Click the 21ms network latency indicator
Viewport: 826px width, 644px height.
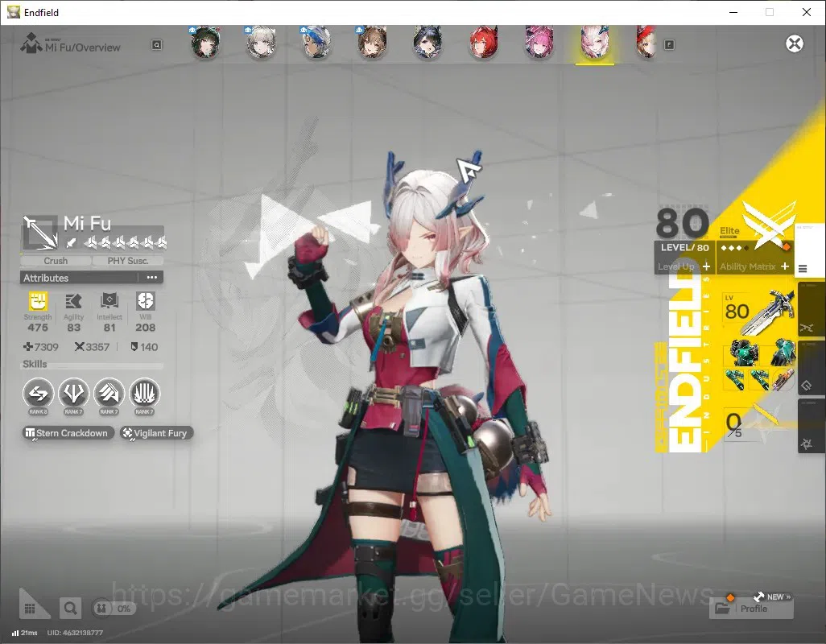25,633
